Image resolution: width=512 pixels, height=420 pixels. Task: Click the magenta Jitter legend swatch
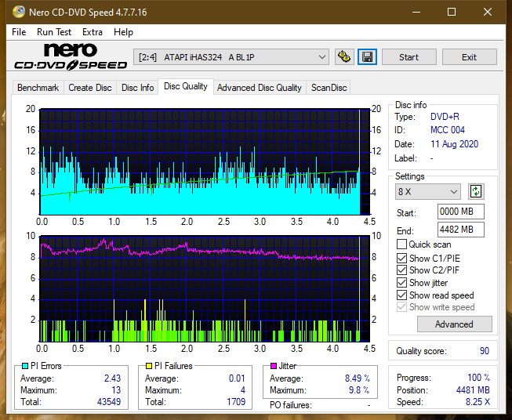tap(274, 366)
